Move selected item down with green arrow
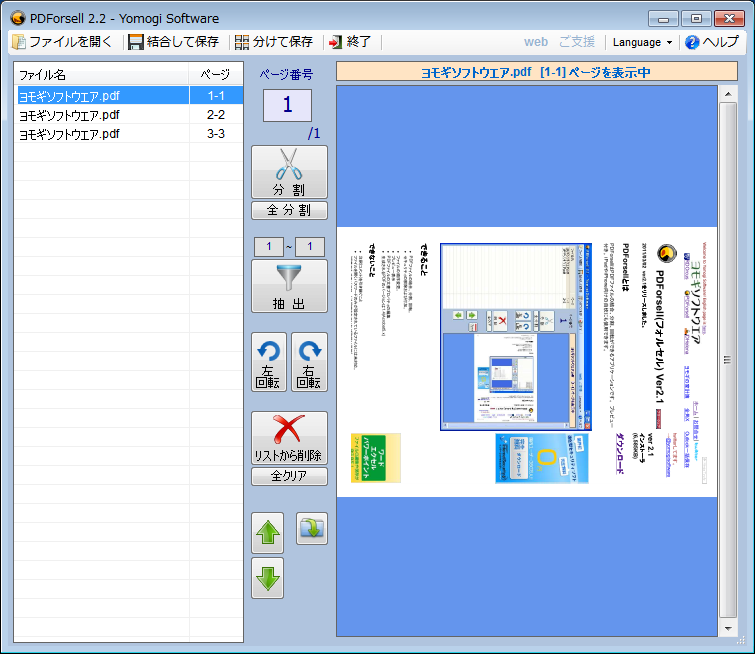 [x=268, y=578]
